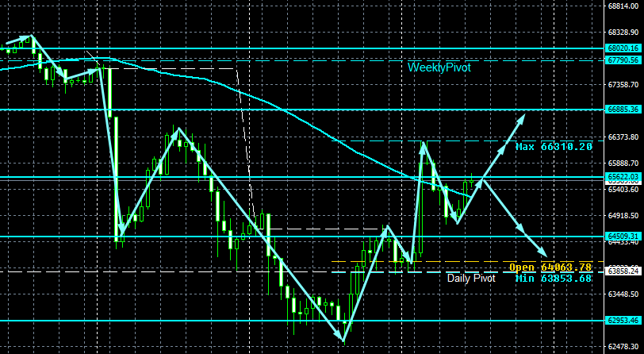
Task: Click the 68020.16 price tag on axis
Action: [623, 48]
